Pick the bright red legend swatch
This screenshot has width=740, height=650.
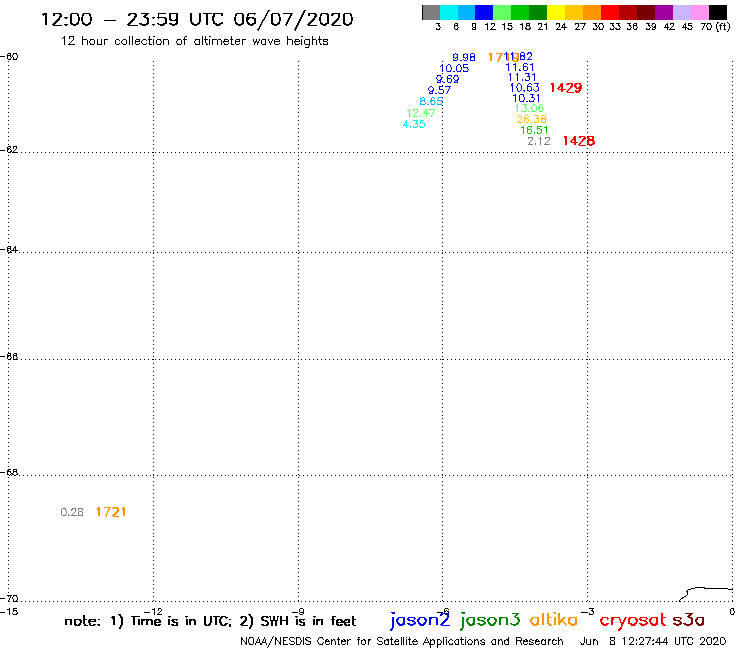point(610,12)
